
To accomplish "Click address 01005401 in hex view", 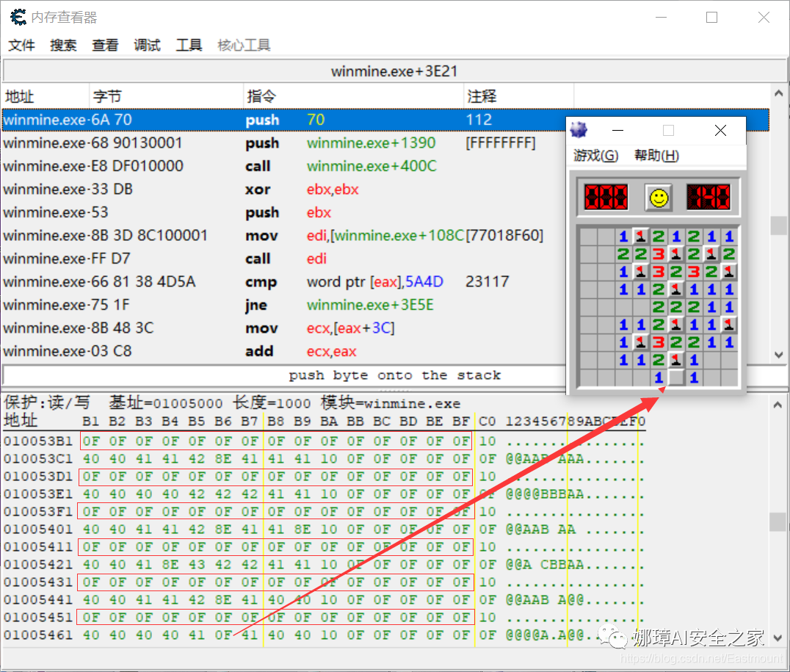I will coord(38,530).
